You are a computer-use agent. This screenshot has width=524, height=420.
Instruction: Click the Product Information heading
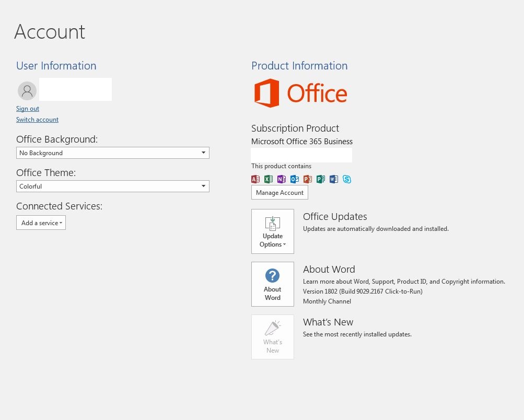click(x=299, y=66)
